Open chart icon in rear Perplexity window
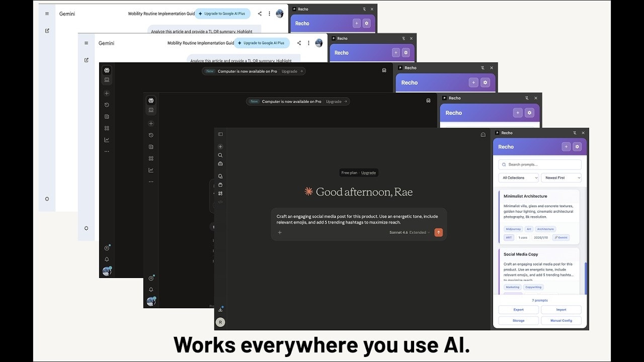644x362 pixels. click(x=107, y=140)
